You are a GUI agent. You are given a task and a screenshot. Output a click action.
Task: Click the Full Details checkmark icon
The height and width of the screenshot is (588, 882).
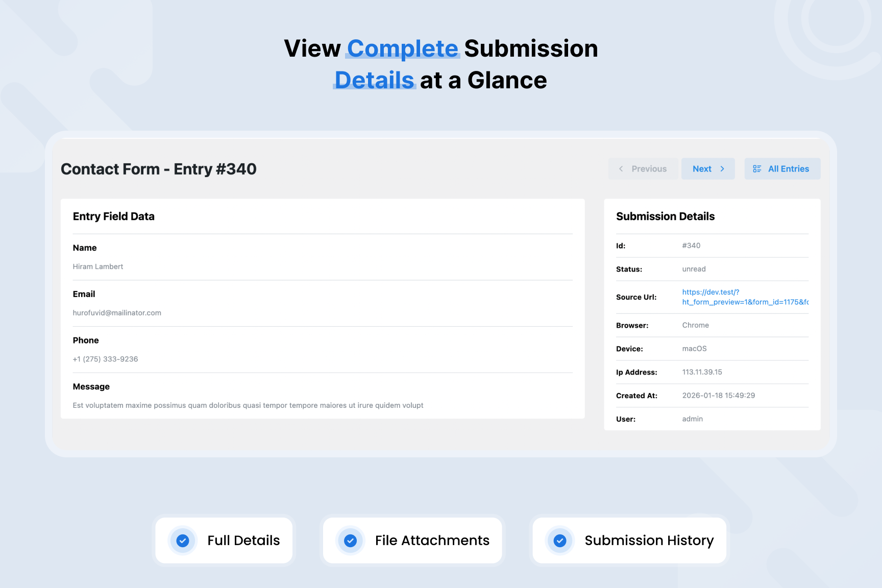coord(183,541)
